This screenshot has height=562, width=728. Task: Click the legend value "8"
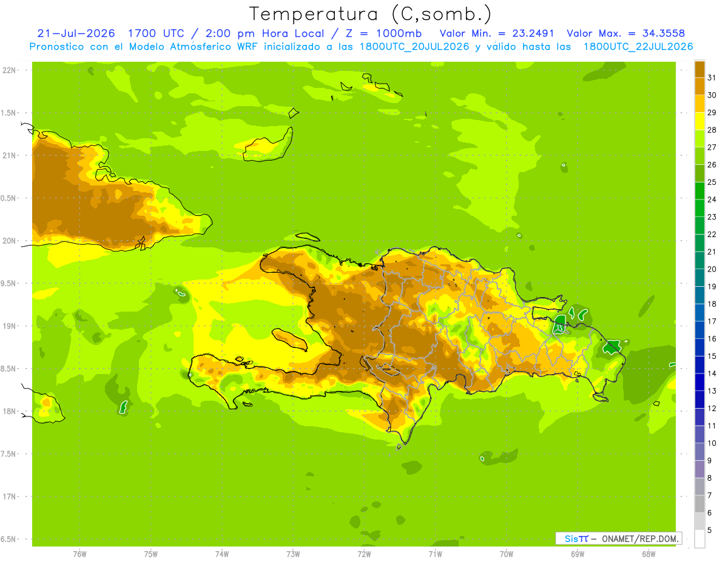pyautogui.click(x=710, y=478)
